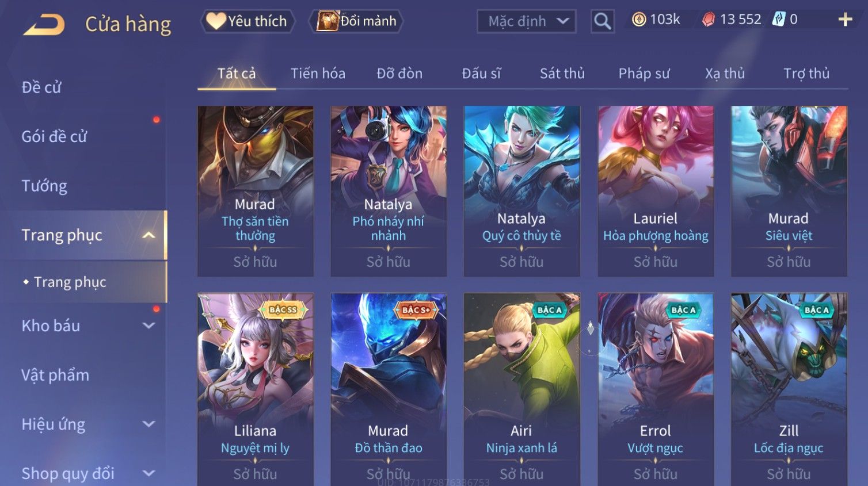The height and width of the screenshot is (486, 868).
Task: Click the gold coin 103k icon
Action: coord(639,20)
